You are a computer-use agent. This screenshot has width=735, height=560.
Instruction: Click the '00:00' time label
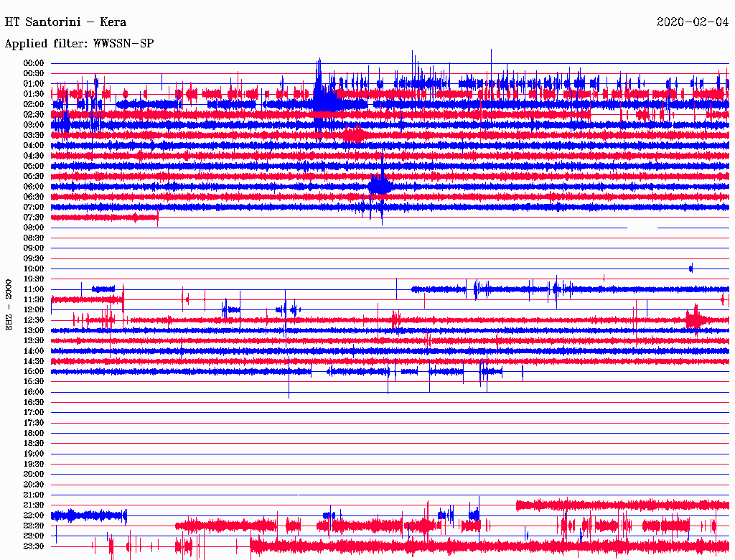click(x=34, y=63)
